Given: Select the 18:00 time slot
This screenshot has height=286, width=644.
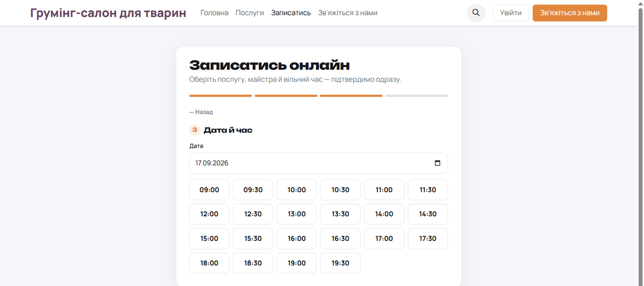Looking at the screenshot, I should [209, 263].
